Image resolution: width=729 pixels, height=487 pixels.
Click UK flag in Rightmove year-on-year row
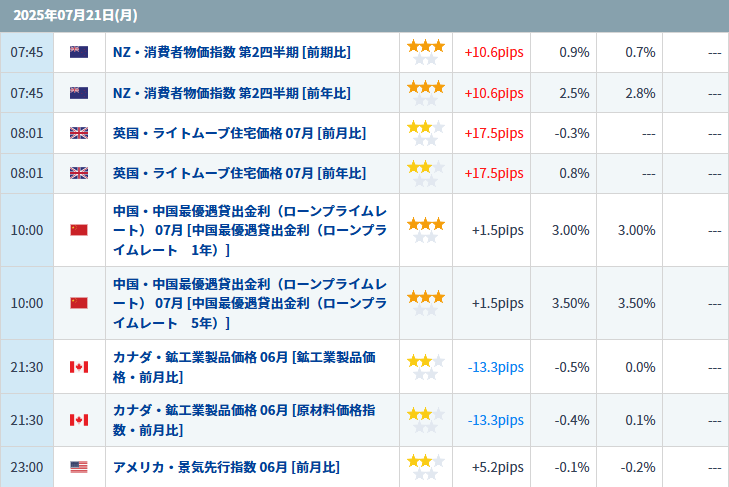79,173
